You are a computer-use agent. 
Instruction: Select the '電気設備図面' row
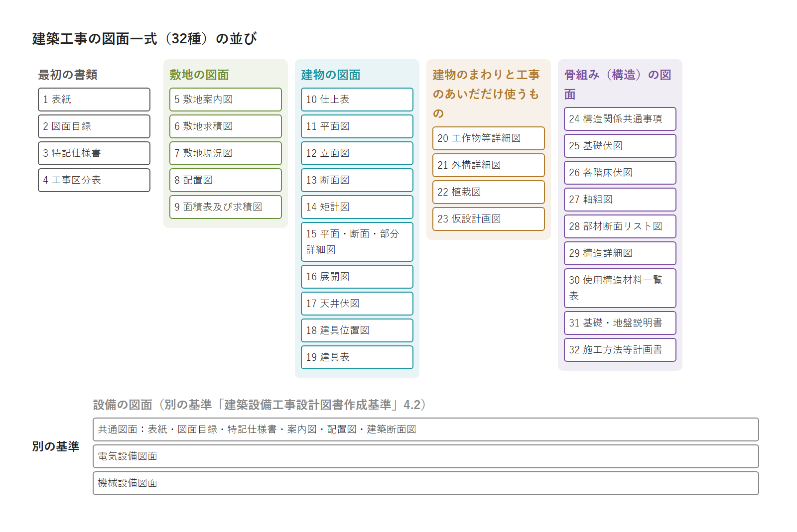(426, 456)
